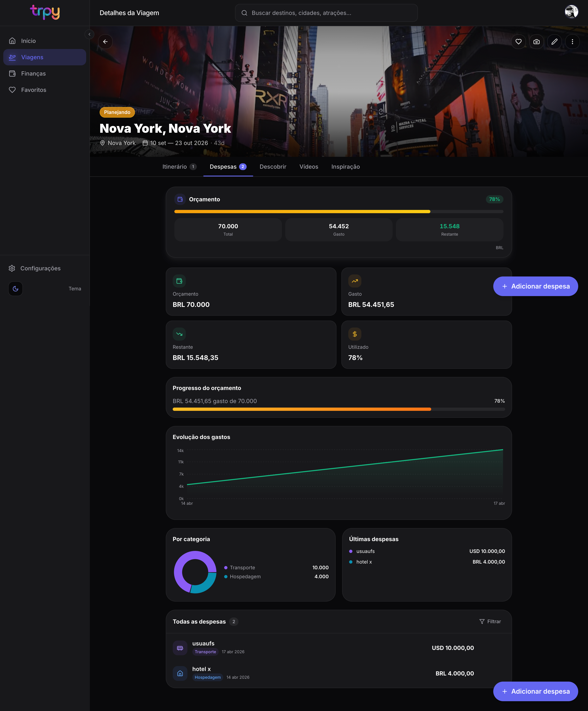
Task: Click the trip dates calendar icon
Action: click(145, 143)
